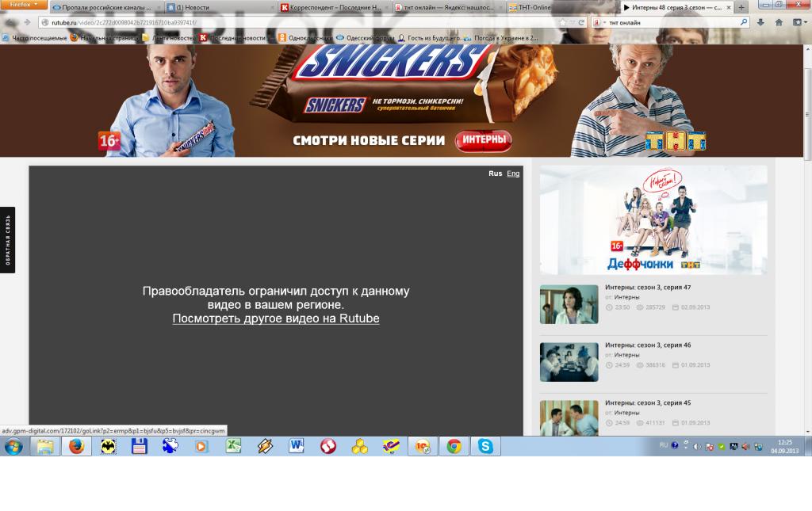The width and height of the screenshot is (812, 511).
Task: Switch to the 'тнт онлайн — Яндекс' tab
Action: [449, 7]
